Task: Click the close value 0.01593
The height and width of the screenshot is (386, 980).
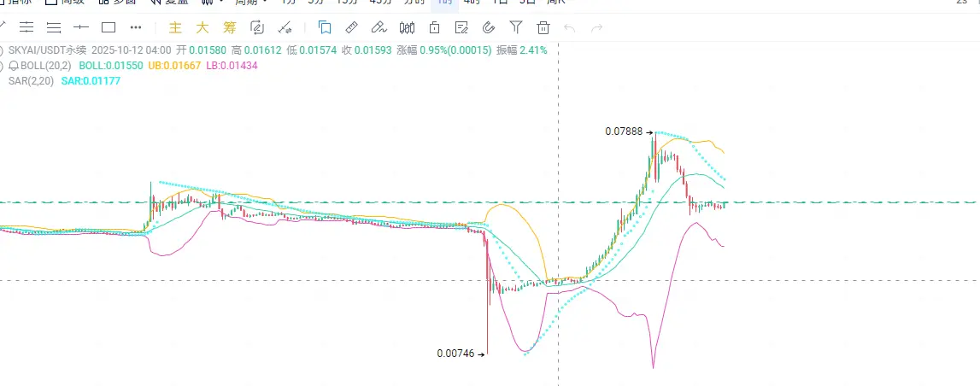Action: [x=373, y=50]
